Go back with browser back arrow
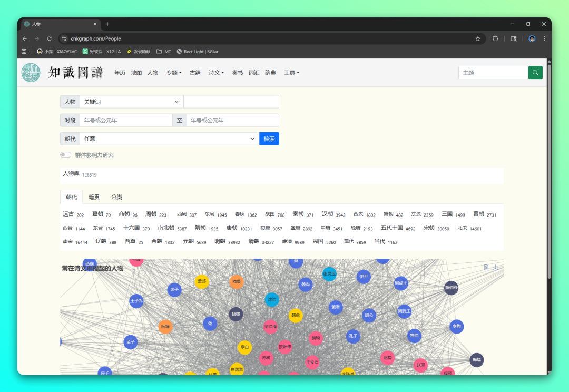This screenshot has height=392, width=569. (x=25, y=38)
